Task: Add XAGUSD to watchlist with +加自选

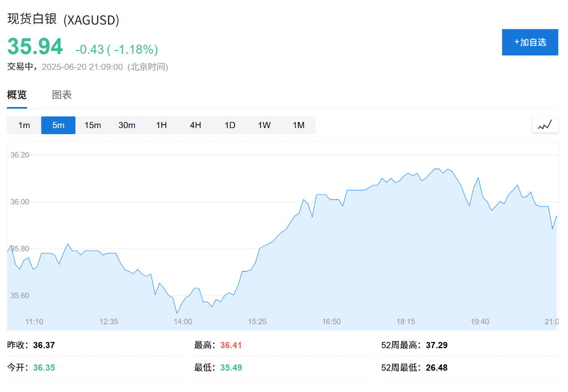Action: (x=530, y=42)
